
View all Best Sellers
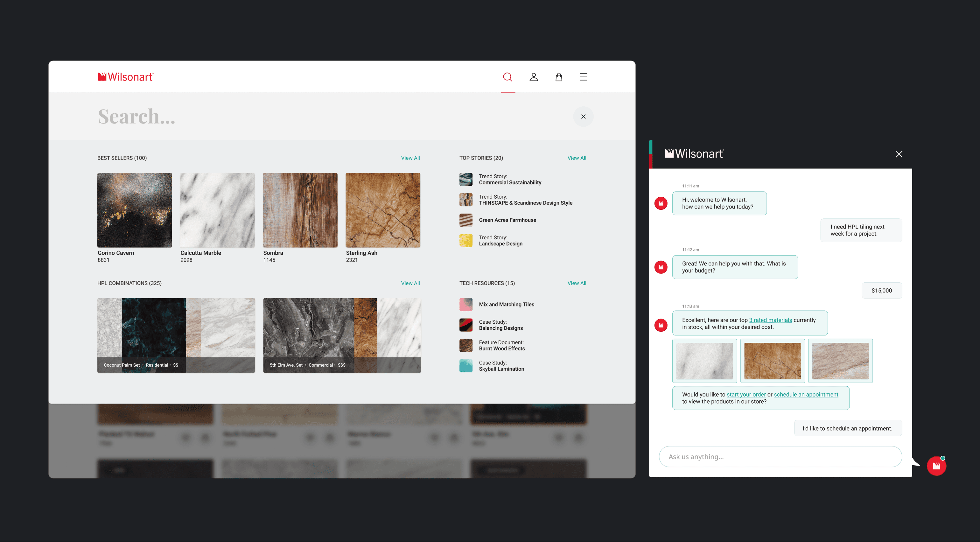410,158
